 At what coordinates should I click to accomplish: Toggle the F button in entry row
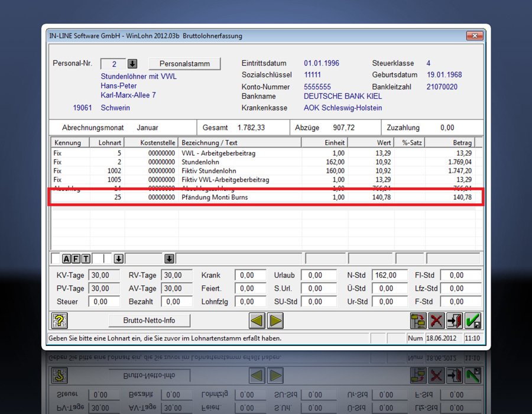(76, 258)
